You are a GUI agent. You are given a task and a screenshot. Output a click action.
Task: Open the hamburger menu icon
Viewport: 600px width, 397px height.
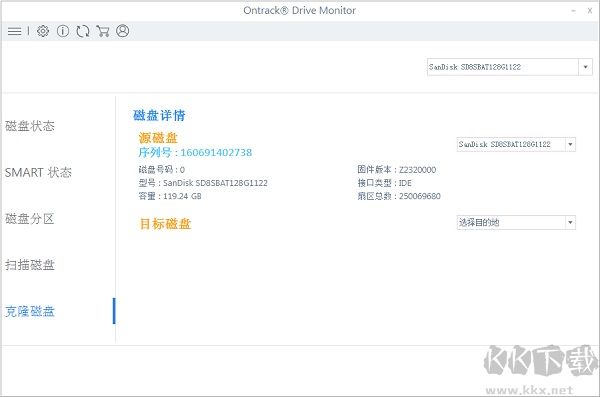click(x=15, y=31)
